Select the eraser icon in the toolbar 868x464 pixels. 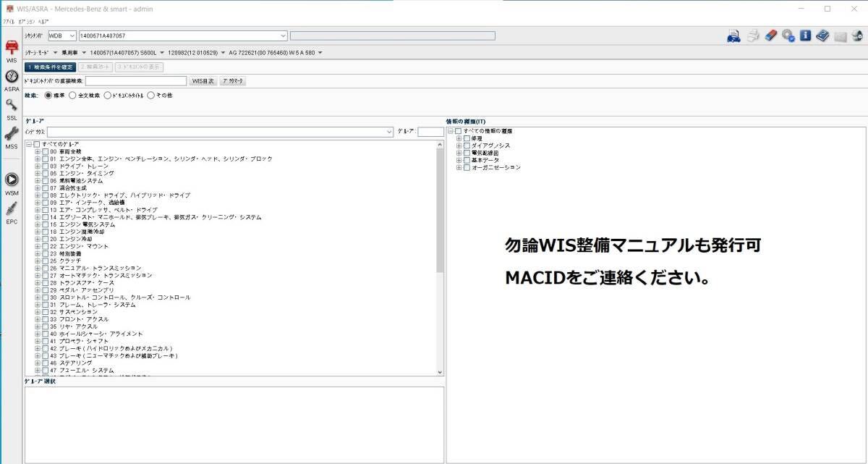pos(769,35)
